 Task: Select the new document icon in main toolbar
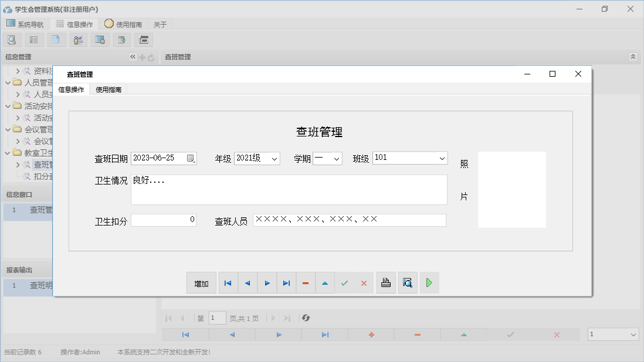pyautogui.click(x=56, y=39)
